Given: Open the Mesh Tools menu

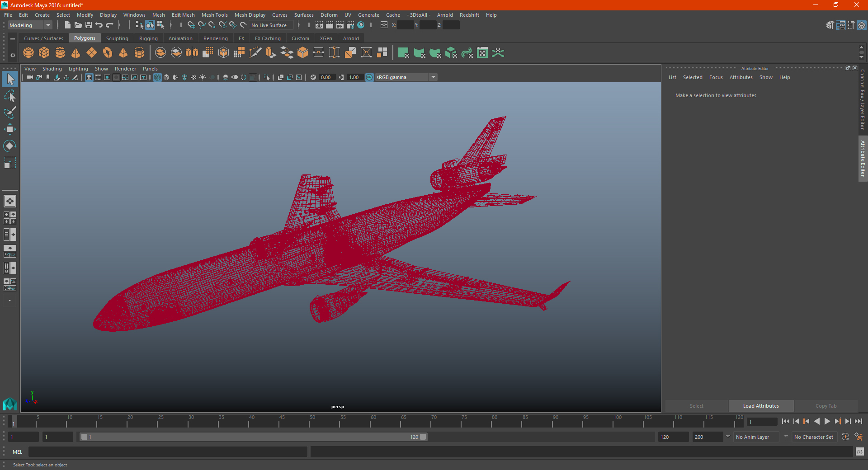Looking at the screenshot, I should [x=214, y=15].
